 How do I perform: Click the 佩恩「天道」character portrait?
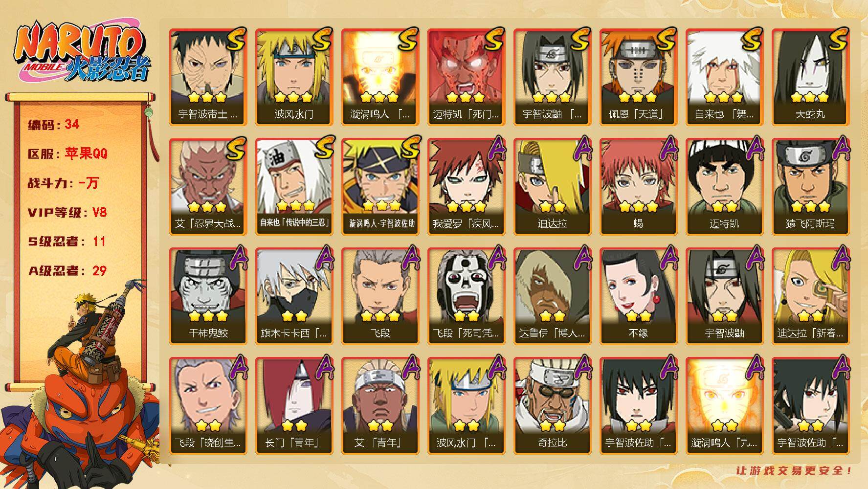point(638,77)
